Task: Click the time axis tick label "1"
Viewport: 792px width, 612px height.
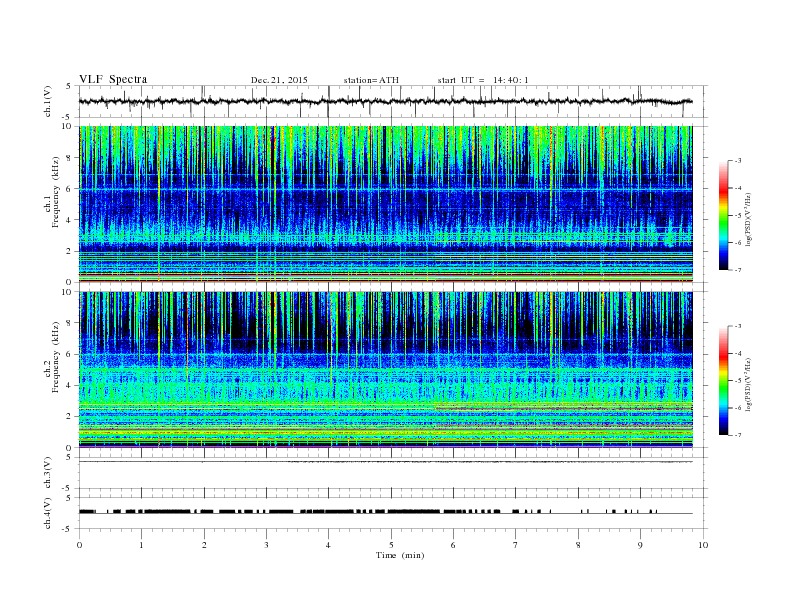Action: 141,545
